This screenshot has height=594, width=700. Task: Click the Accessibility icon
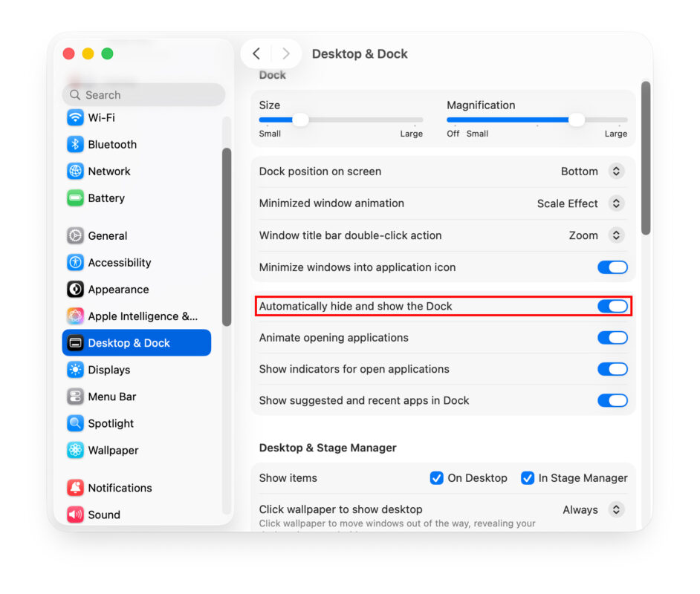(75, 263)
